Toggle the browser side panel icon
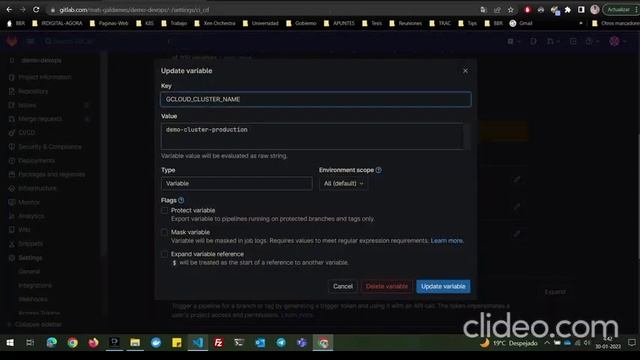This screenshot has height=360, width=640. pos(581,10)
